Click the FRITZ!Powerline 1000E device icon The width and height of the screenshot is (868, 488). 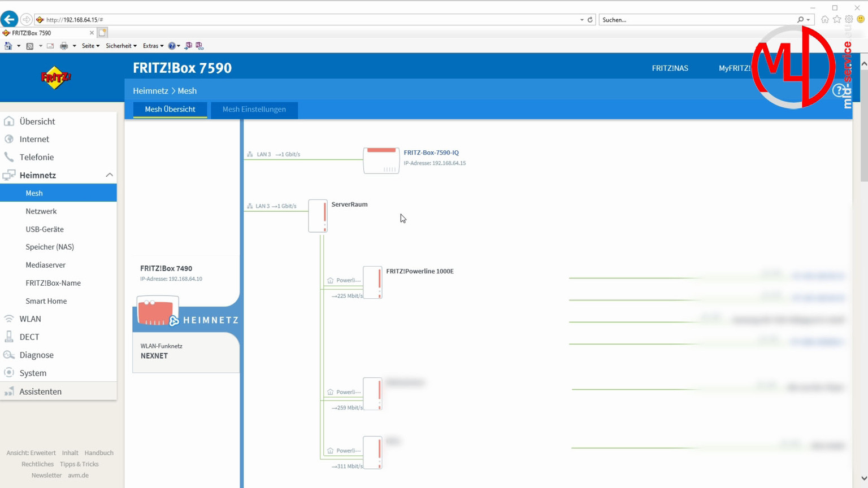(x=372, y=282)
